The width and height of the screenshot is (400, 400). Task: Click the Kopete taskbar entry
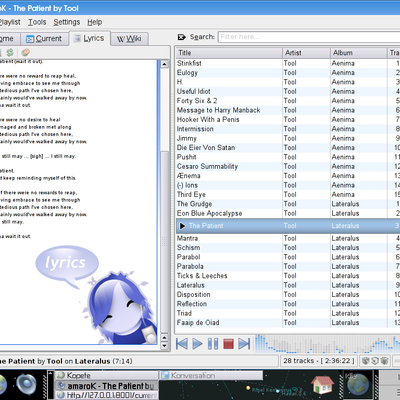[106, 375]
